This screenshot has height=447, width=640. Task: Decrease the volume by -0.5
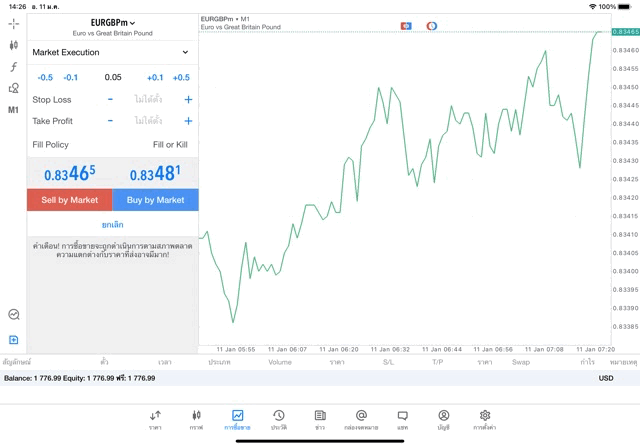click(x=45, y=77)
